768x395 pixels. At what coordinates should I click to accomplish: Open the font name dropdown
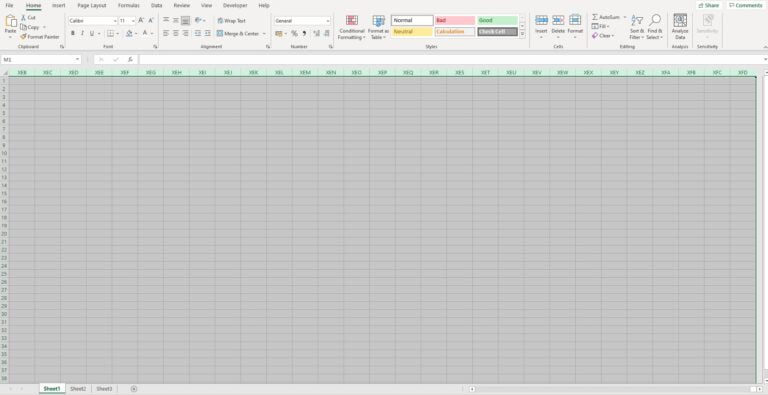(x=115, y=21)
